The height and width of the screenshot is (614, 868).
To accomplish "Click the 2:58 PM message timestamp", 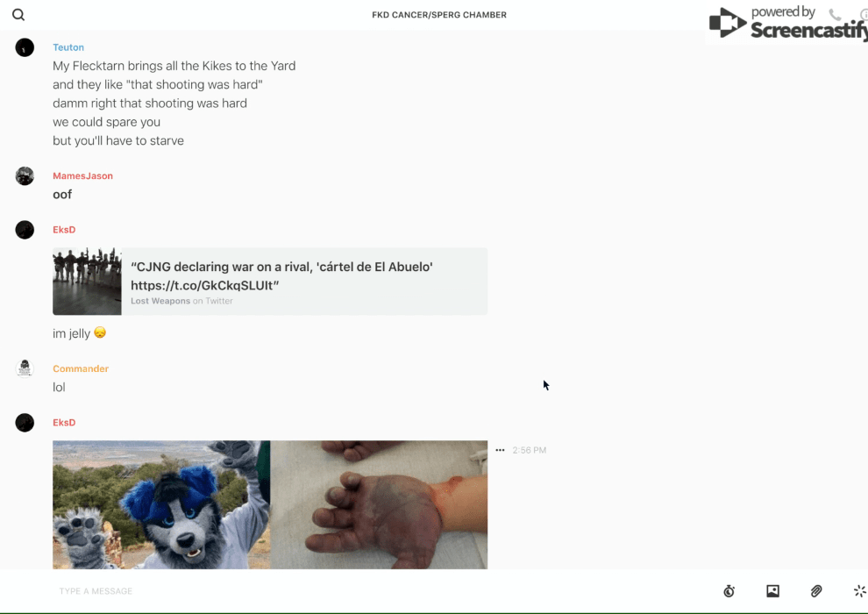I will [x=529, y=450].
